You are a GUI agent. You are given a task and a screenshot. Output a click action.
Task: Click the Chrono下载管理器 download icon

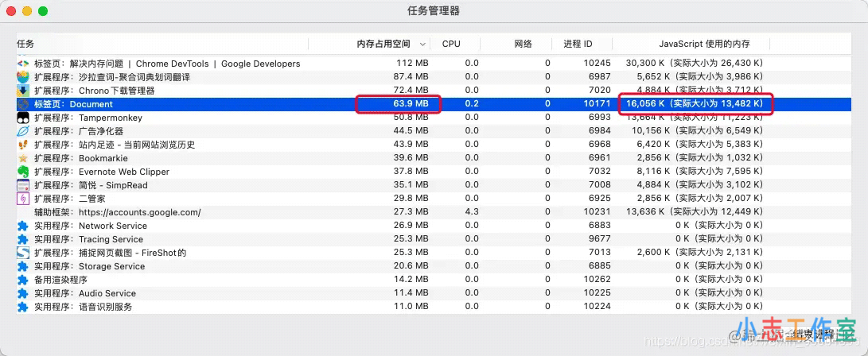click(x=23, y=91)
